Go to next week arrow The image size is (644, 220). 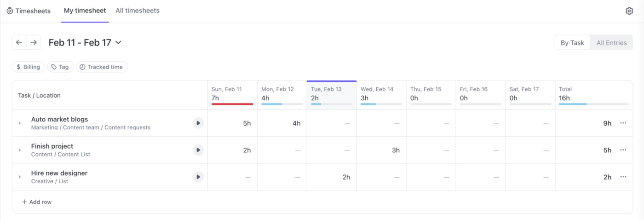click(x=34, y=42)
